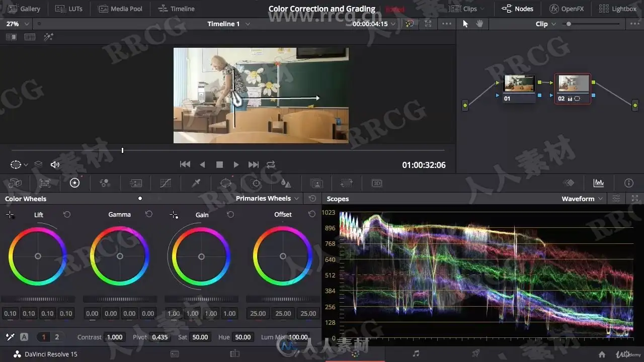Toggle split screen image wipe view
Viewport: 644px width, 362px height.
coord(11,37)
